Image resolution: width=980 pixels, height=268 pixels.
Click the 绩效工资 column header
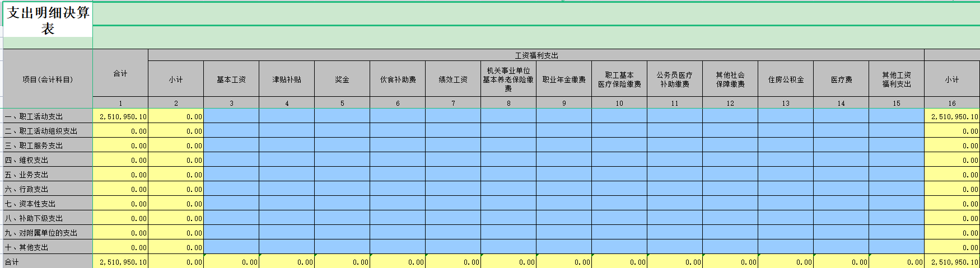click(453, 79)
